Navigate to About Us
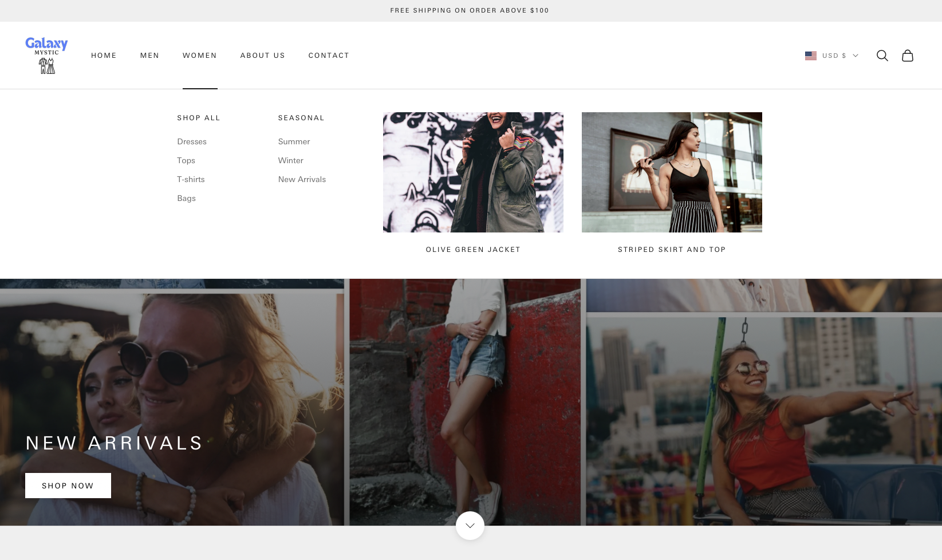942x560 pixels. click(262, 56)
